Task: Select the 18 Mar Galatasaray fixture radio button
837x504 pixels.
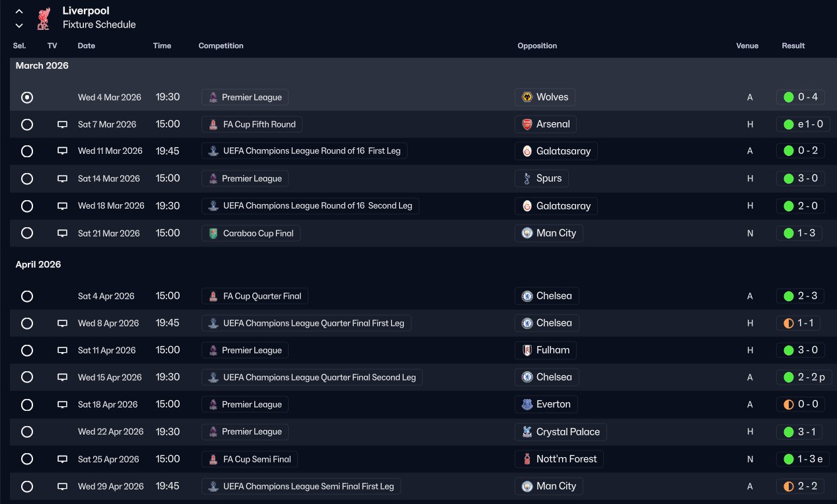Action: coord(27,206)
